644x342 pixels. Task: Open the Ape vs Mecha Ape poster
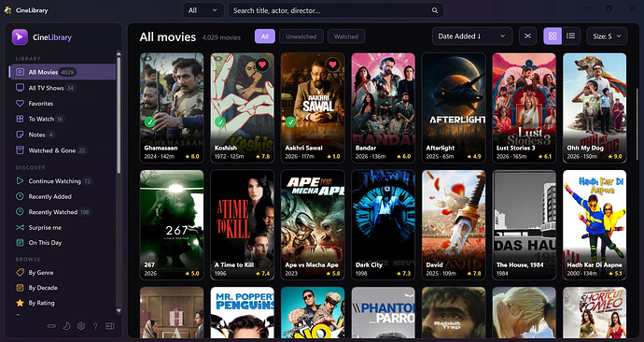[313, 225]
